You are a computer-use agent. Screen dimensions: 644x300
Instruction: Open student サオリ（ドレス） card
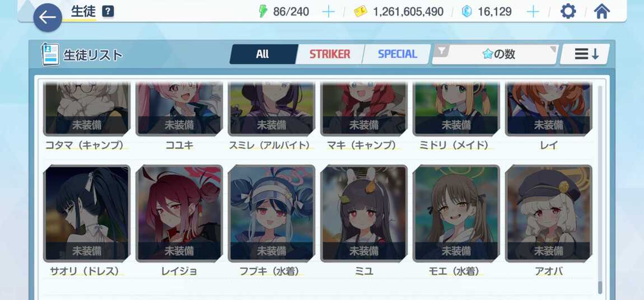point(87,213)
